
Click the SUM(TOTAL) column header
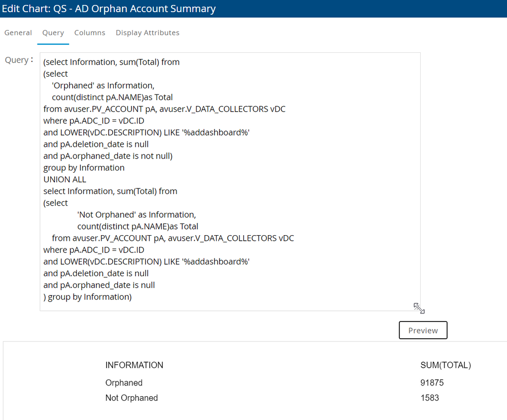click(446, 365)
